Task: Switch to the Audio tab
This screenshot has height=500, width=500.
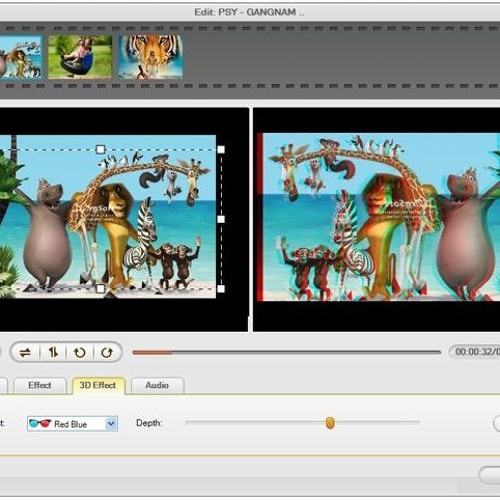Action: coord(157,386)
